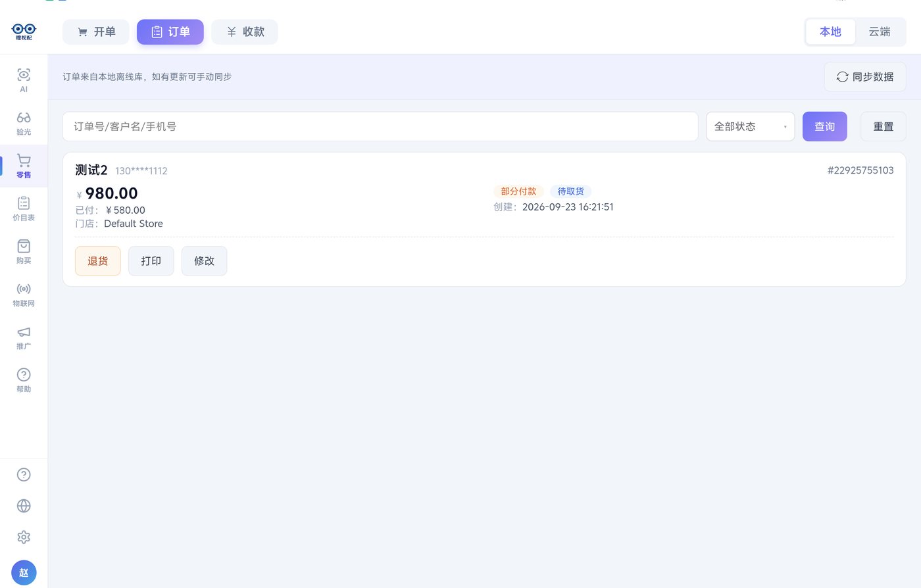Expand the 全部状态 status dropdown
Screen dimensions: 921x588
(x=751, y=126)
